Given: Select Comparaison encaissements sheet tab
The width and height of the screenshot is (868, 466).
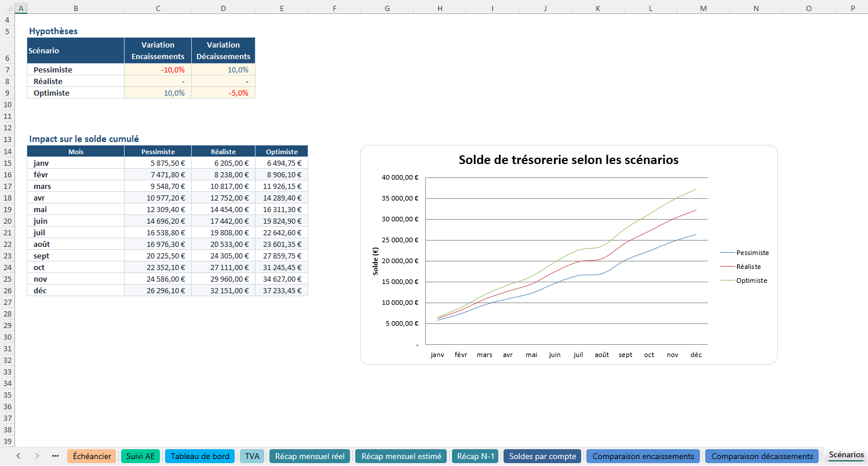Looking at the screenshot, I should tap(643, 456).
